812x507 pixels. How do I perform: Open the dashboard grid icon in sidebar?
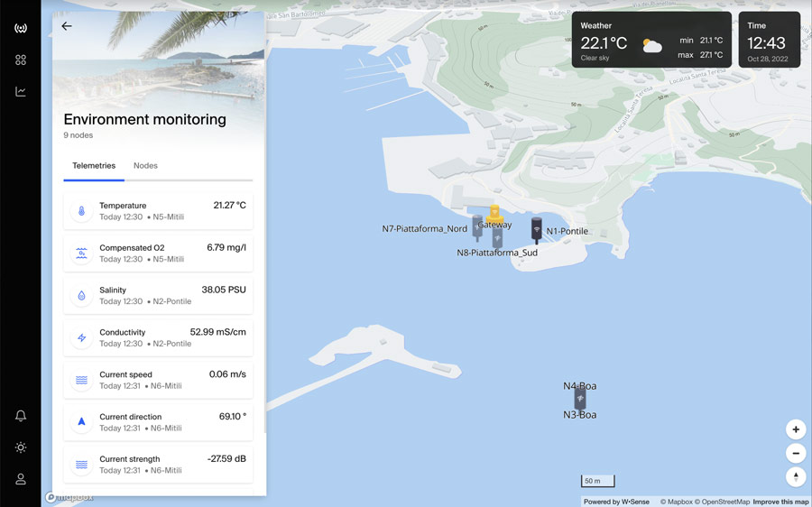pyautogui.click(x=21, y=60)
